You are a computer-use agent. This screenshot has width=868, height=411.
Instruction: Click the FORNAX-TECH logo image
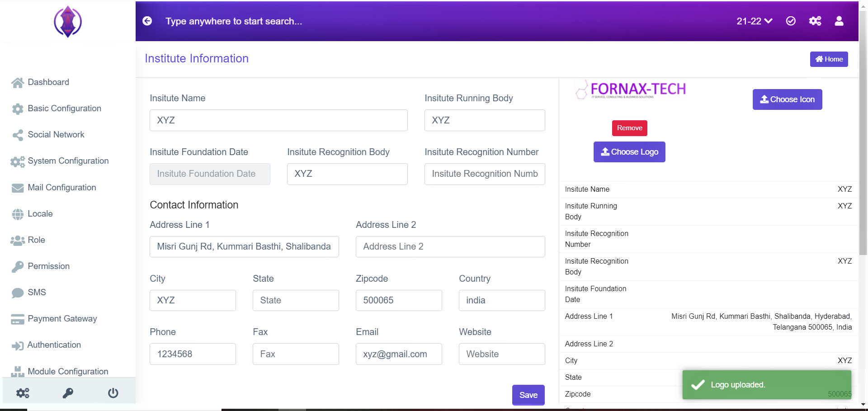click(630, 90)
